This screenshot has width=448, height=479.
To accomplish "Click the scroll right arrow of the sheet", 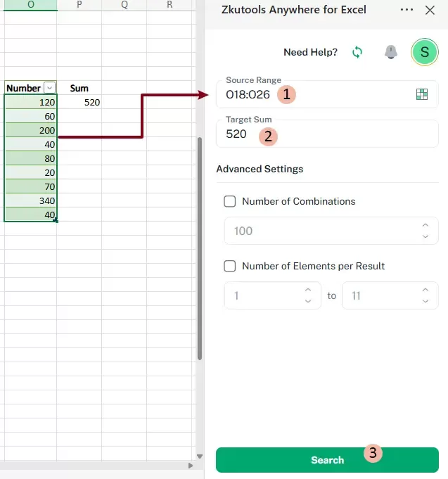I will (x=191, y=466).
